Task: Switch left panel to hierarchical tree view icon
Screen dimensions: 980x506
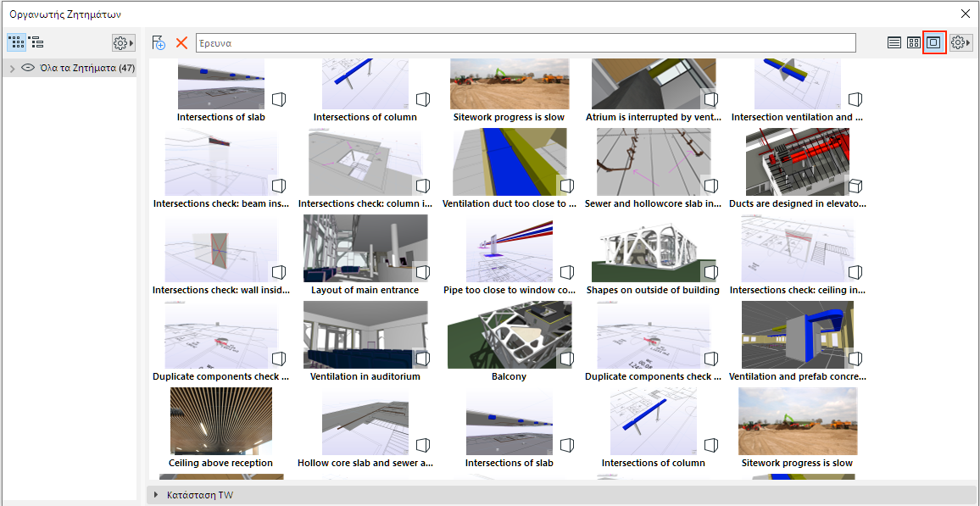Action: 36,42
